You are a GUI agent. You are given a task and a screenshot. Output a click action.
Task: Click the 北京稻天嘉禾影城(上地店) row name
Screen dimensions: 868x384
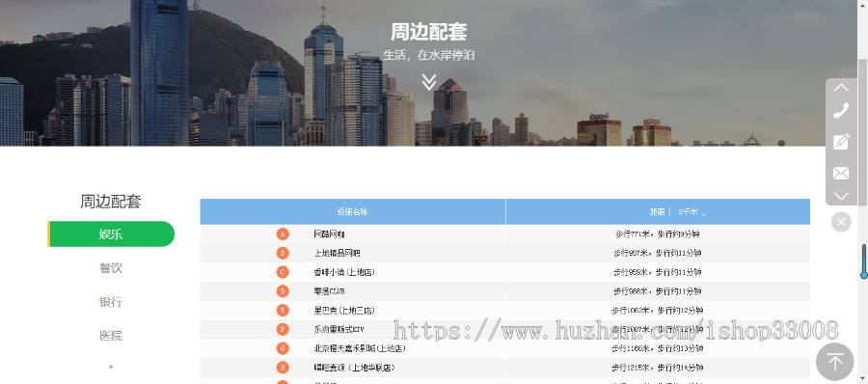click(360, 348)
